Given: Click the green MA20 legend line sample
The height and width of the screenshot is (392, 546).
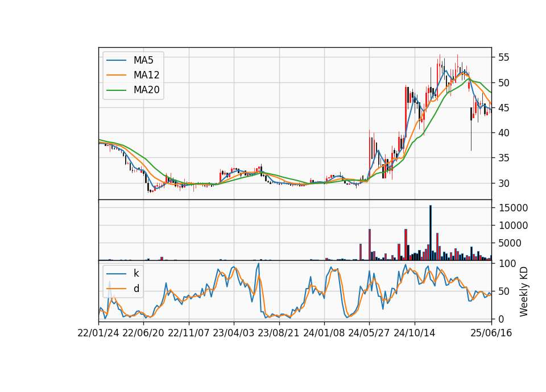Looking at the screenshot, I should 116,90.
